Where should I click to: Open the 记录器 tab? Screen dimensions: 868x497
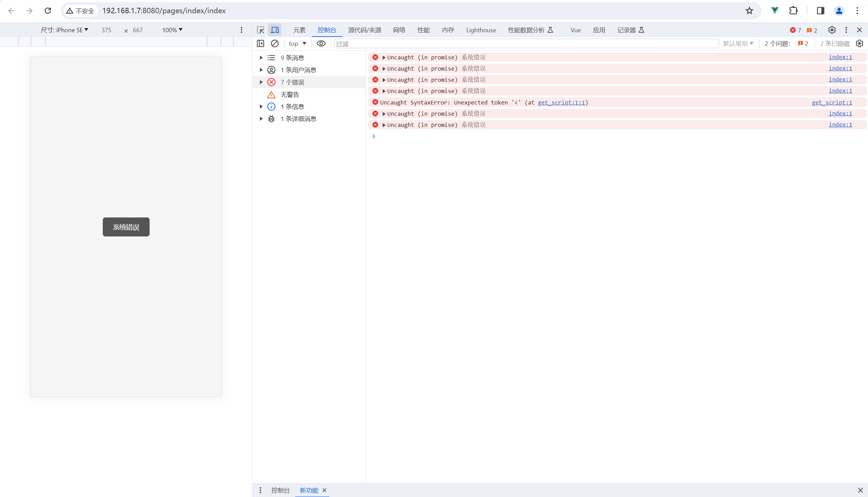pos(631,30)
